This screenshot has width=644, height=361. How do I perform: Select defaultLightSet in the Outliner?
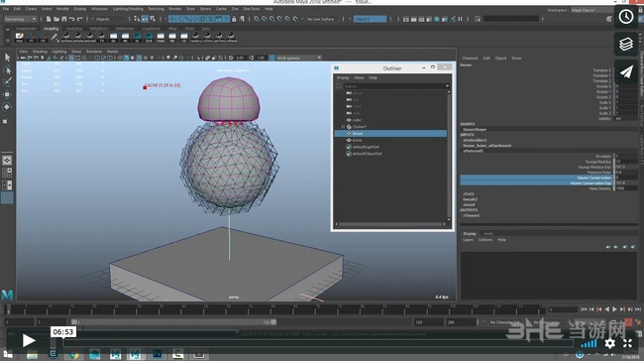[366, 147]
